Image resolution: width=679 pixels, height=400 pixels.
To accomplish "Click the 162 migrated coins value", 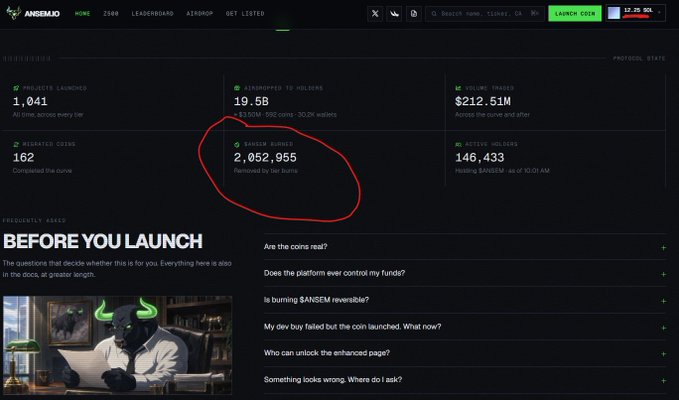I will pyautogui.click(x=23, y=158).
